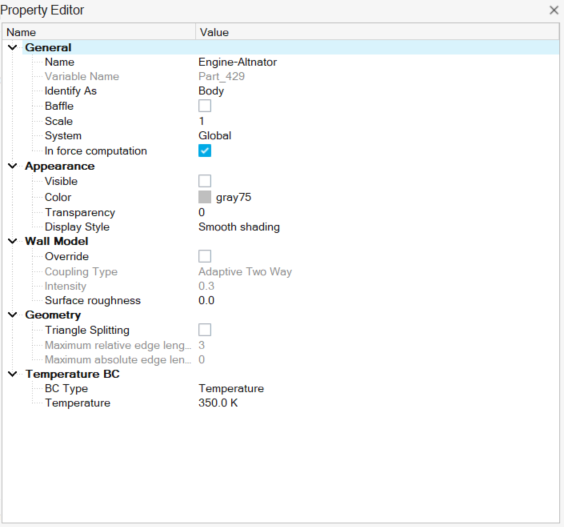
Task: Edit the Transparency value field
Action: 377,212
